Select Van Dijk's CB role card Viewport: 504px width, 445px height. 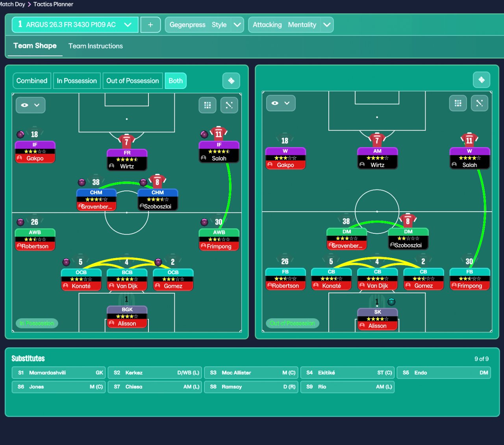pyautogui.click(x=377, y=279)
